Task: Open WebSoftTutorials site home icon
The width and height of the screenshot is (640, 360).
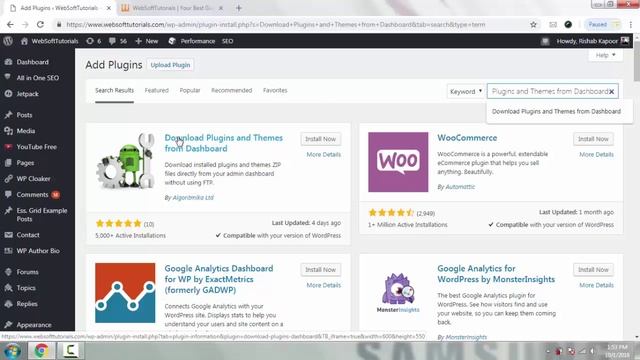Action: point(24,41)
